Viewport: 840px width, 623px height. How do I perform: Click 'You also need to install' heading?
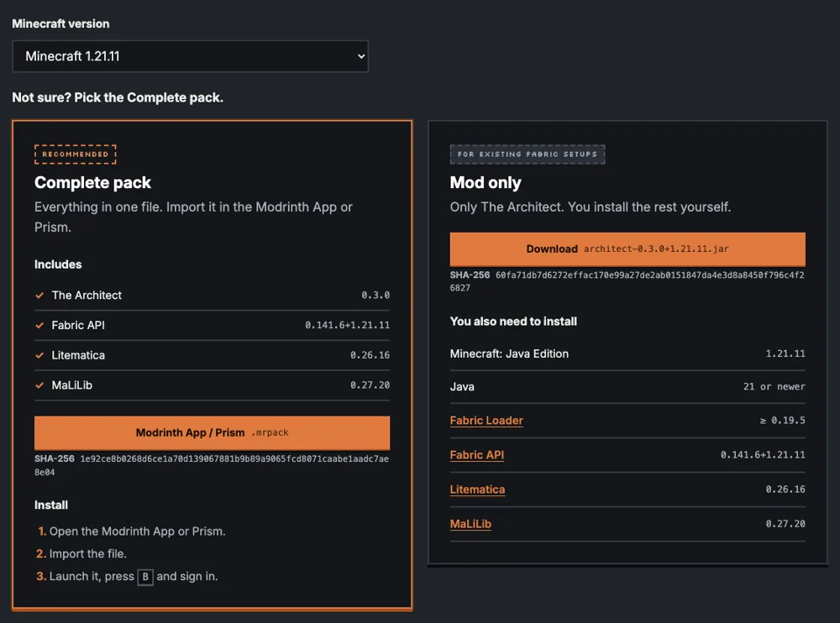coord(513,322)
